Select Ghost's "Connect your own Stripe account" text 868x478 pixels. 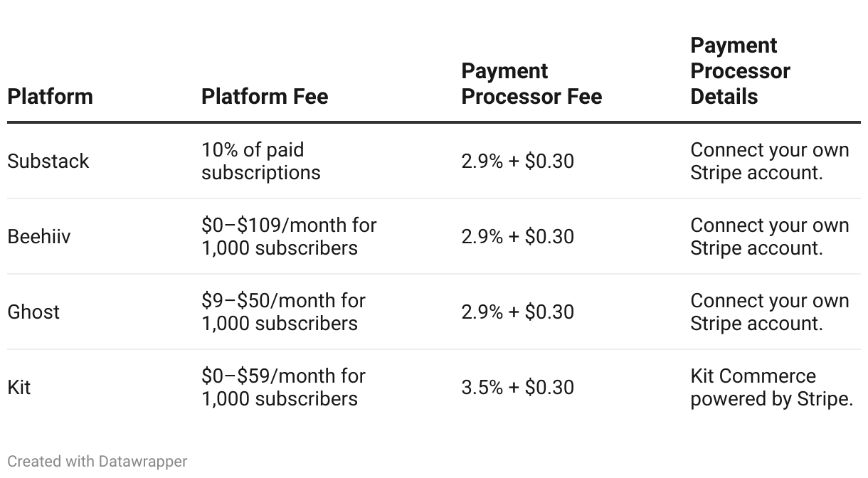click(x=769, y=312)
